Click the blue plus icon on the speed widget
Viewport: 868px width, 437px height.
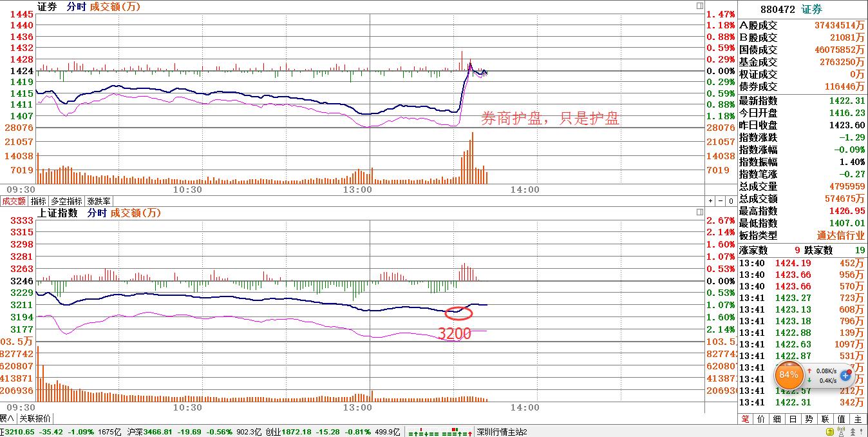tap(845, 375)
